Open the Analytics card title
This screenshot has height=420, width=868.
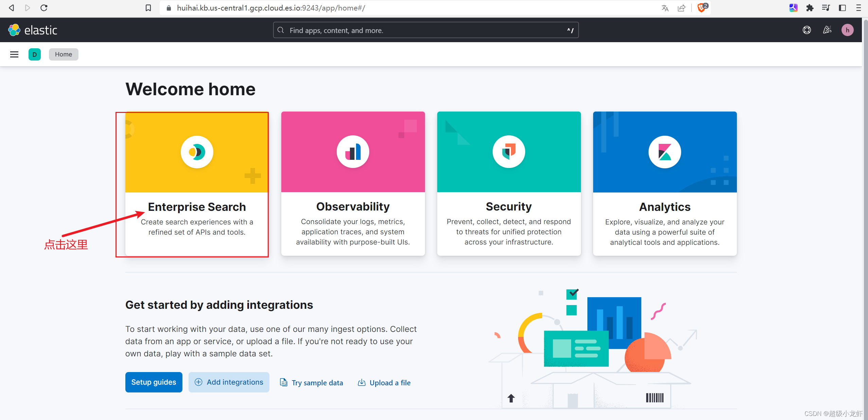tap(665, 207)
